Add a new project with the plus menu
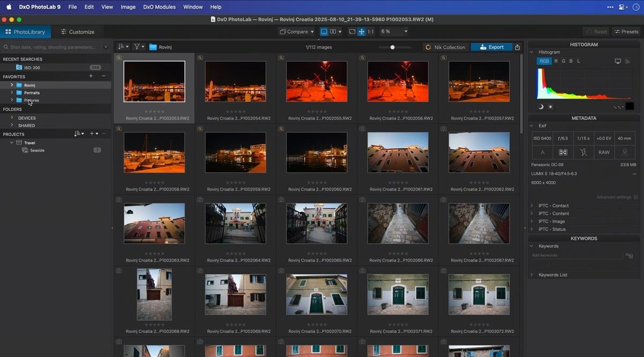This screenshot has height=357, width=644. click(x=93, y=134)
